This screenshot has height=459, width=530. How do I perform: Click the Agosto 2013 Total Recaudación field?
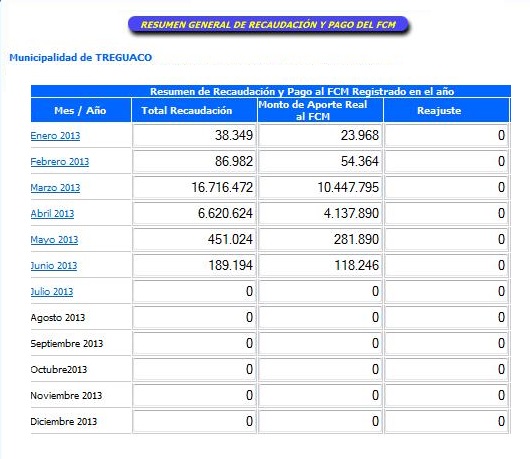[194, 317]
